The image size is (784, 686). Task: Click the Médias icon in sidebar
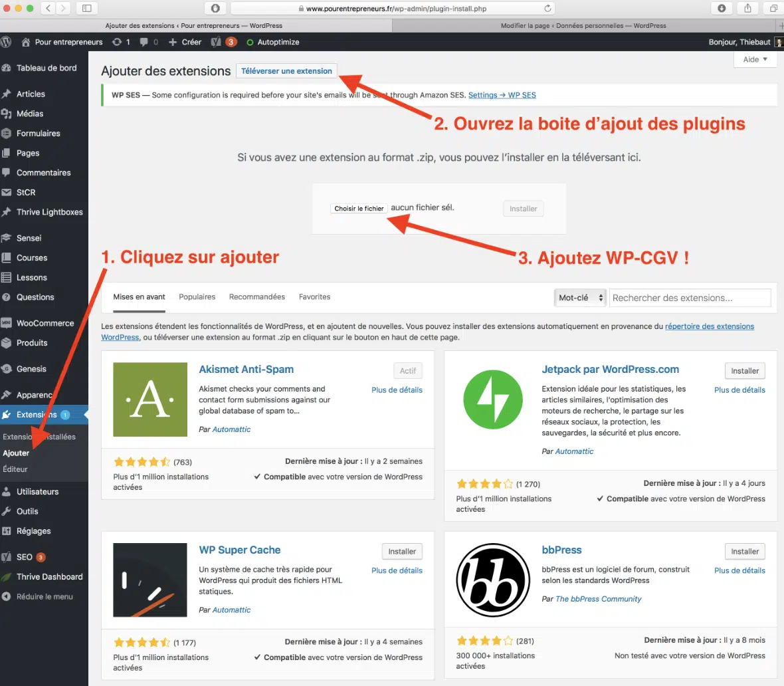pos(7,114)
